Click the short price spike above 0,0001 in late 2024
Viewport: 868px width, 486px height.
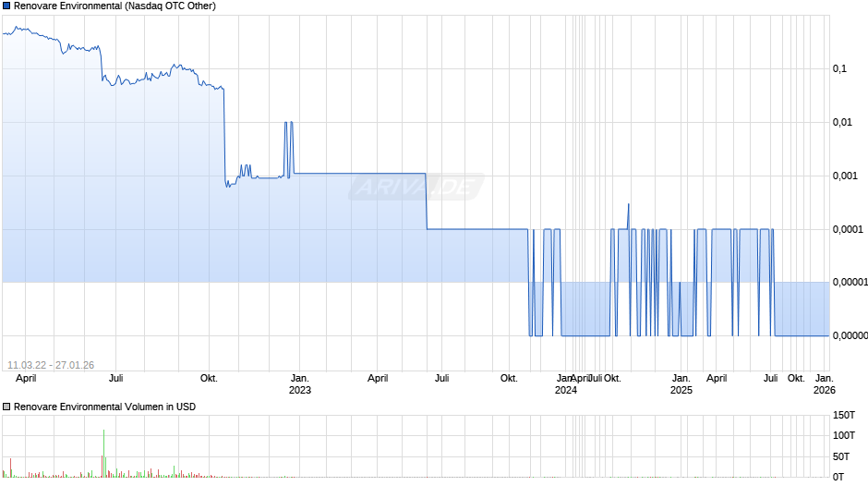[628, 216]
